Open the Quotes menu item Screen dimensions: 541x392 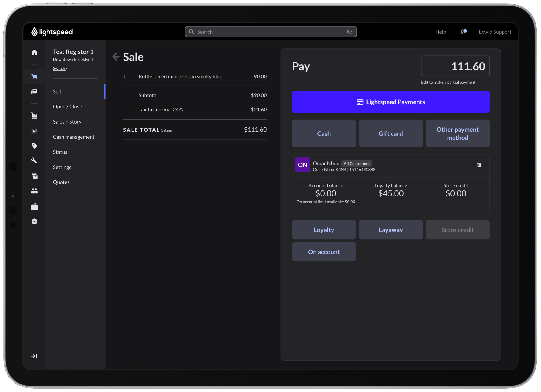61,182
